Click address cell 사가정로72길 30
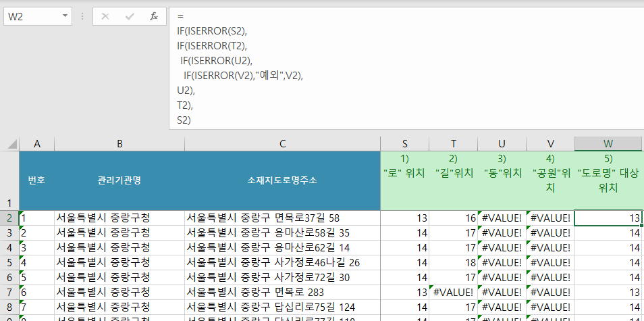The height and width of the screenshot is (321, 644). coord(282,278)
